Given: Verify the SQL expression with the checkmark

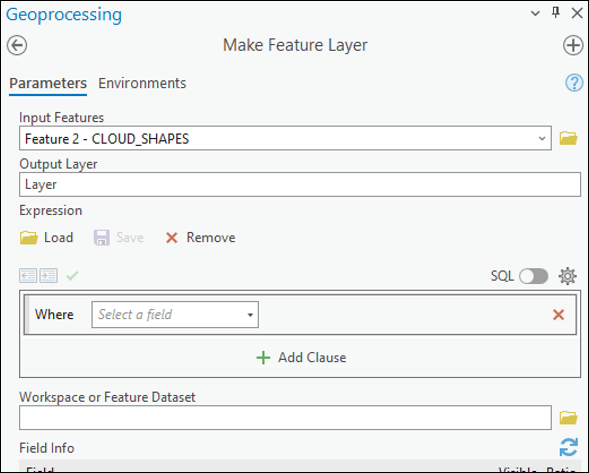Looking at the screenshot, I should [x=72, y=276].
